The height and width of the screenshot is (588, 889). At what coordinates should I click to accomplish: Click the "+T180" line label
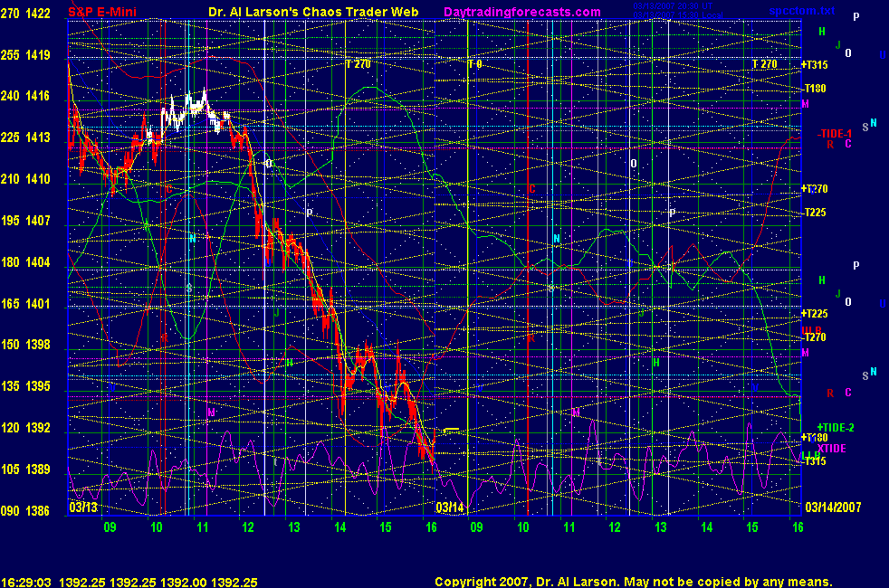814,437
